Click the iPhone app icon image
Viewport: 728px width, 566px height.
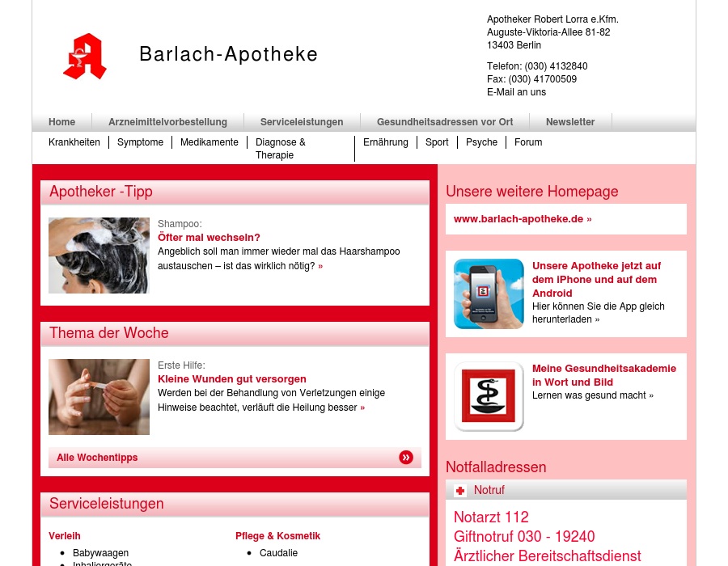click(x=489, y=294)
